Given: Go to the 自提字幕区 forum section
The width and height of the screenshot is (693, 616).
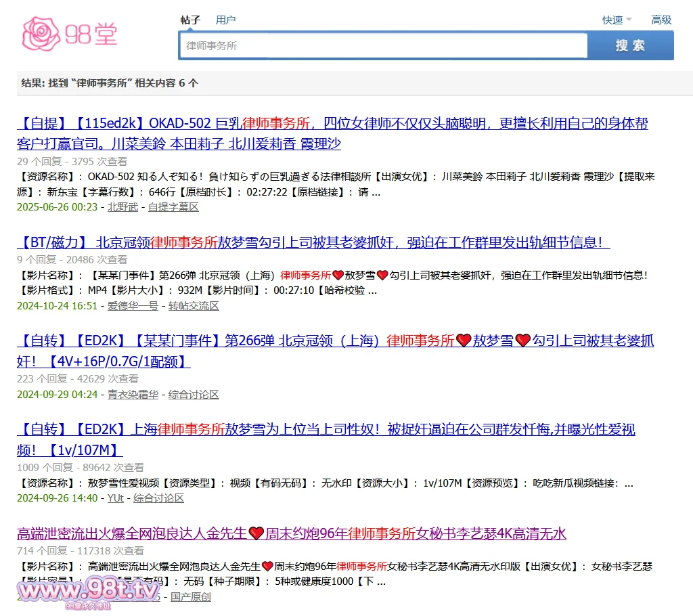Looking at the screenshot, I should [173, 207].
